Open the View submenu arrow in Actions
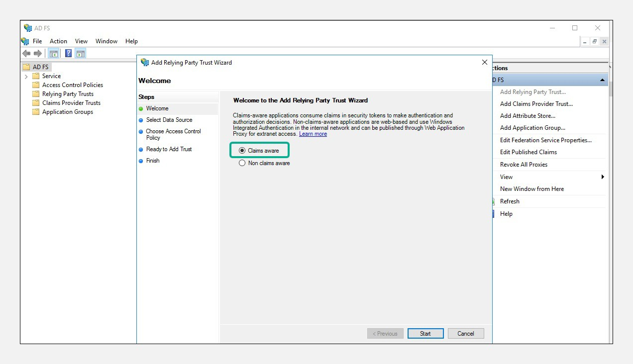Screen dimensions: 633x364 coord(602,177)
